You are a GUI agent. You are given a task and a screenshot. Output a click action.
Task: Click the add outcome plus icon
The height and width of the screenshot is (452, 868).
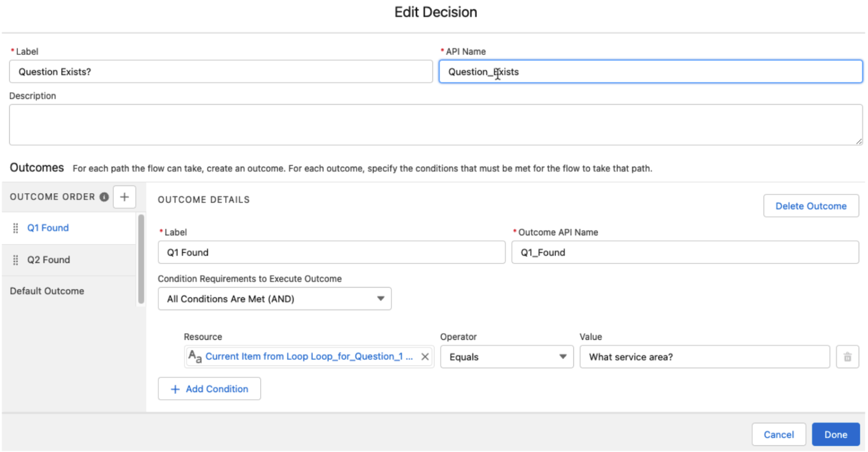coord(124,197)
